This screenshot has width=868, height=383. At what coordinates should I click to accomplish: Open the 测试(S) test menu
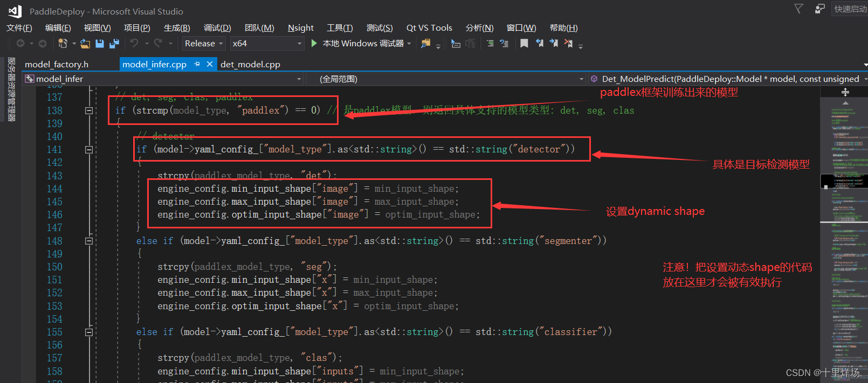380,28
